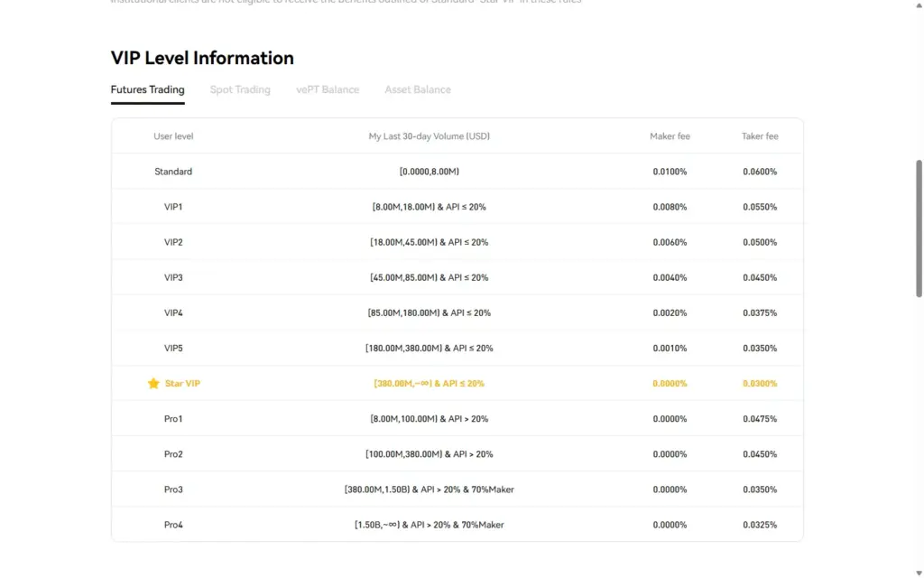924x578 pixels.
Task: Click VIP3 taker fee 0.0450%
Action: pyautogui.click(x=760, y=278)
